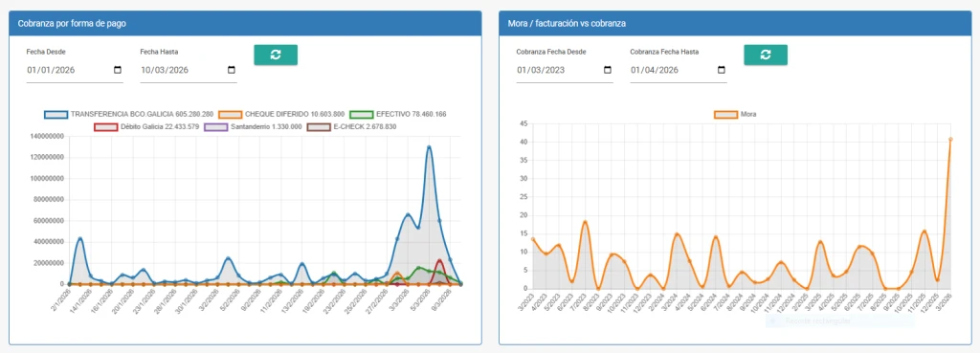Screen dimensions: 980x353
Task: Click the 'Cobranza Fecha Desde' label
Action: point(550,52)
